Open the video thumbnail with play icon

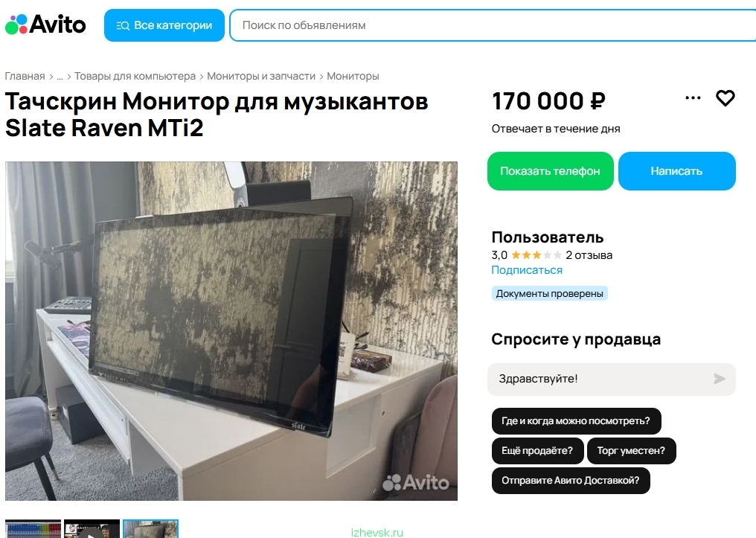point(92,529)
